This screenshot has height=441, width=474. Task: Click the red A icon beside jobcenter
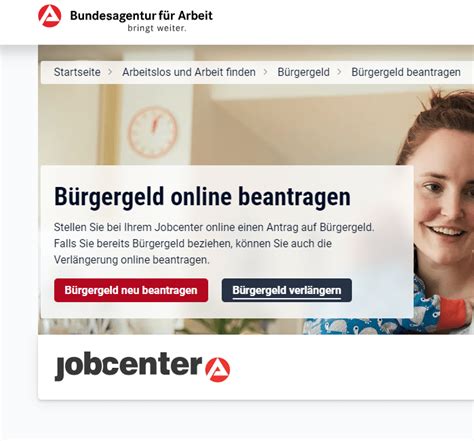[218, 370]
